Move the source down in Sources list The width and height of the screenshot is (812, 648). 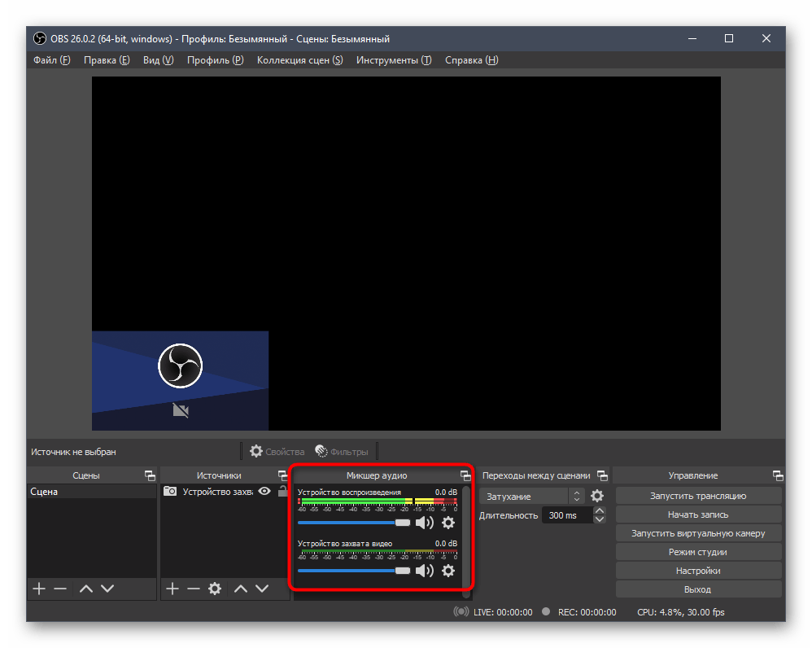click(262, 589)
